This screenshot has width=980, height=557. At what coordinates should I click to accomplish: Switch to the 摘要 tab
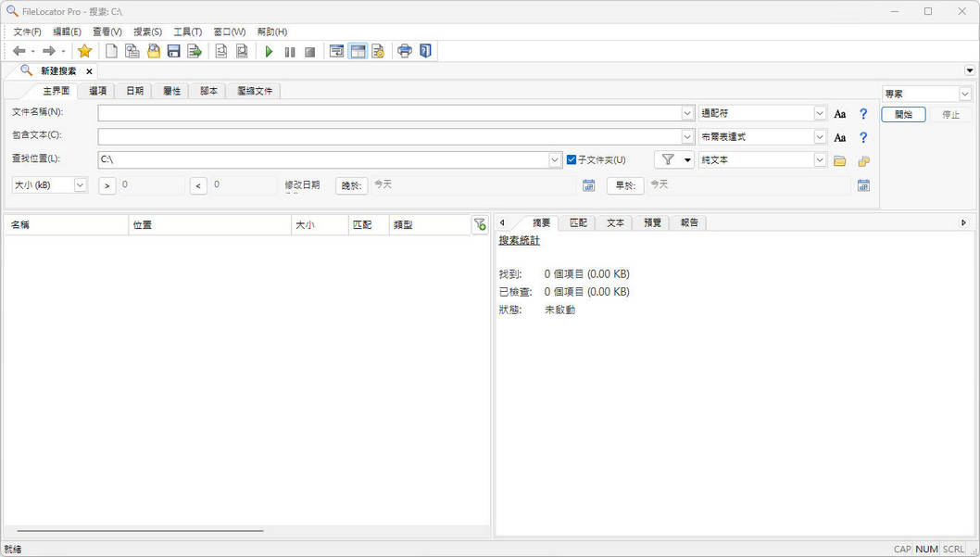coord(540,222)
